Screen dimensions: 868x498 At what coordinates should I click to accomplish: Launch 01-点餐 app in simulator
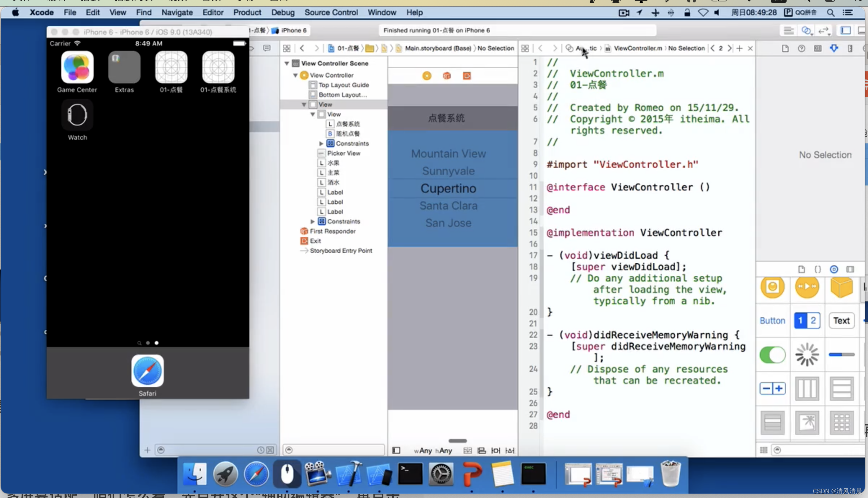171,67
